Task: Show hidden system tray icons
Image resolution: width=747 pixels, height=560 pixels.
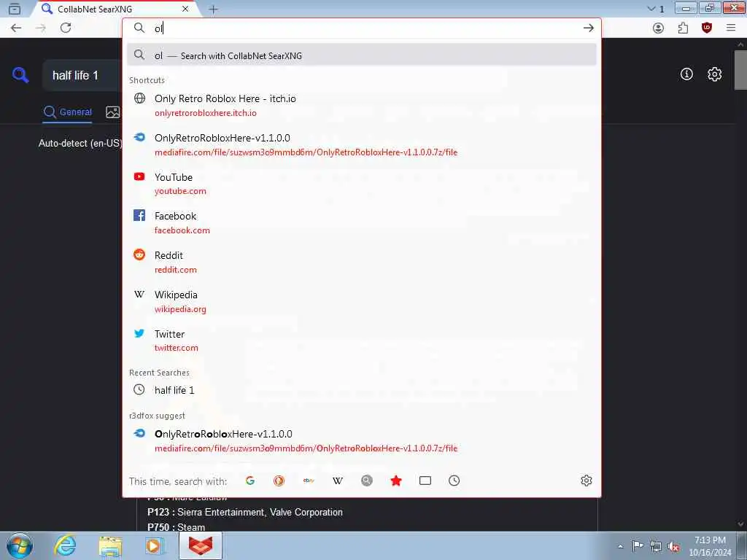Action: point(620,547)
